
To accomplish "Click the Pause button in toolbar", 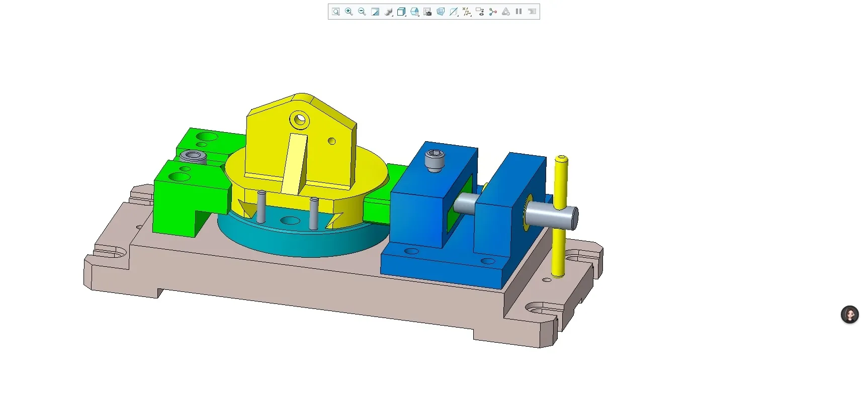I will (519, 12).
